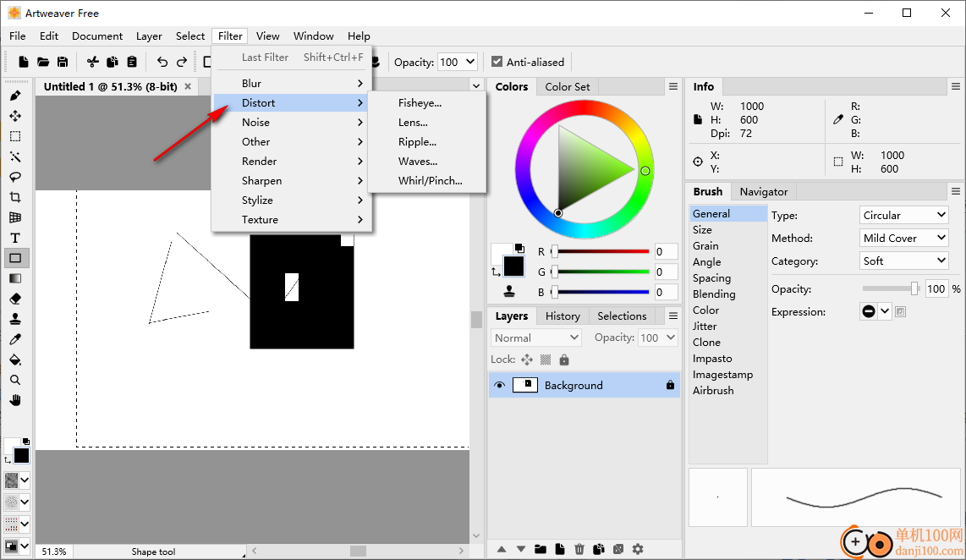
Task: Select Airbrush in brush settings list
Action: (713, 390)
